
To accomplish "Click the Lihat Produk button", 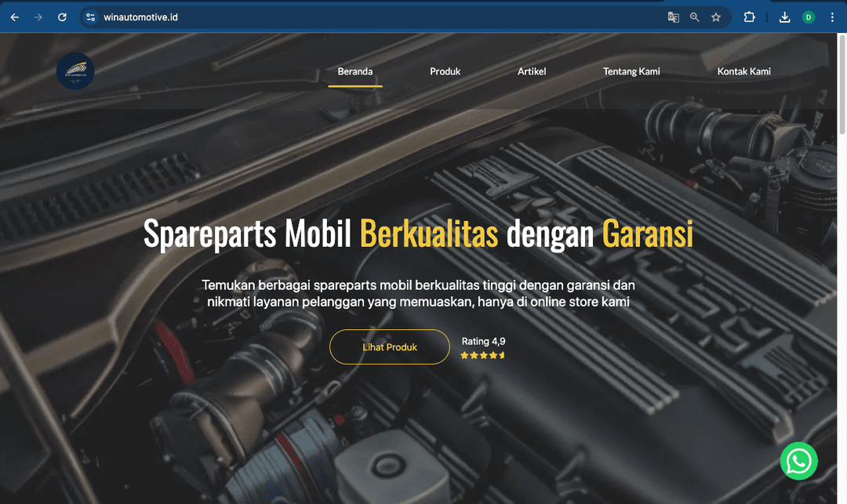I will click(390, 347).
